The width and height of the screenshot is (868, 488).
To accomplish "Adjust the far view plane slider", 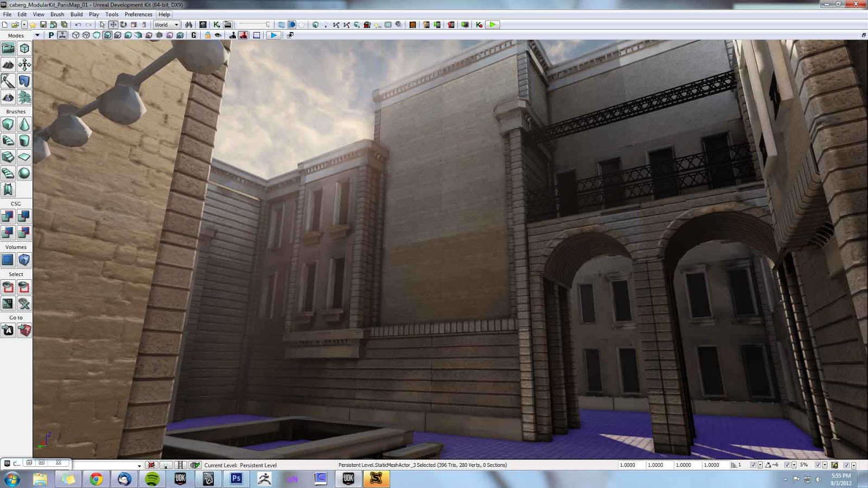I will 254,24.
